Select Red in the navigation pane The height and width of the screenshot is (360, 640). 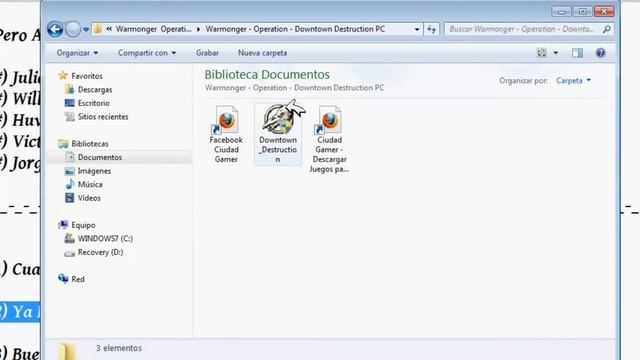click(78, 279)
